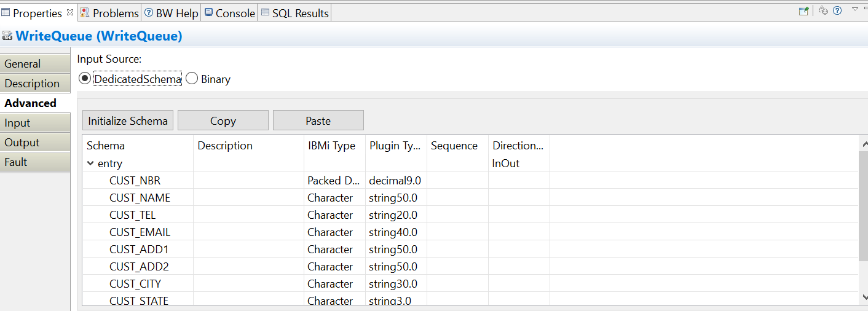Collapse the entry schema node

[x=90, y=163]
